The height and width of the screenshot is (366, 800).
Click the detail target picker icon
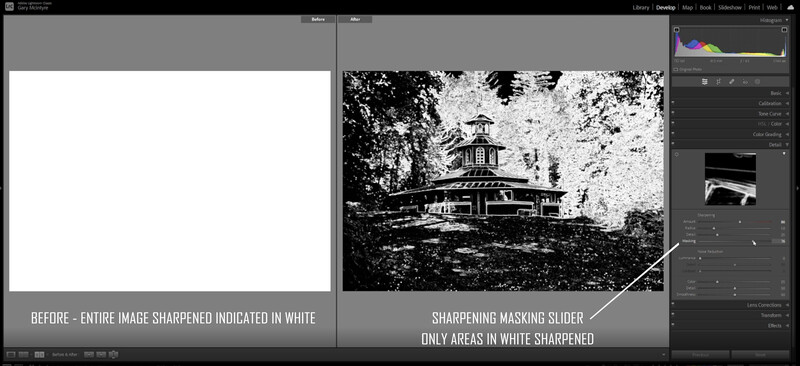(677, 155)
